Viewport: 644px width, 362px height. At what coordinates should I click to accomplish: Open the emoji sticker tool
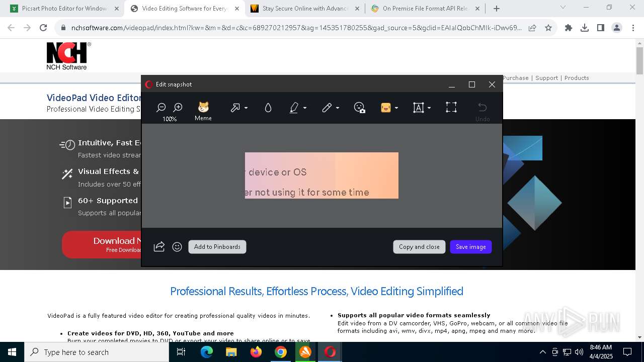[x=386, y=108]
